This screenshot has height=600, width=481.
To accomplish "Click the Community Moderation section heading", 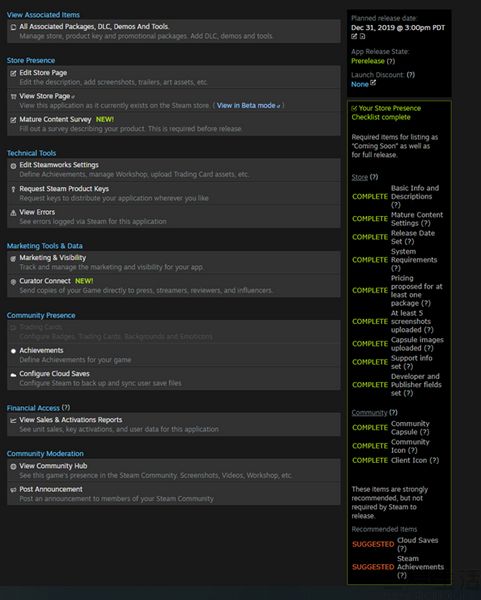I will [x=45, y=453].
